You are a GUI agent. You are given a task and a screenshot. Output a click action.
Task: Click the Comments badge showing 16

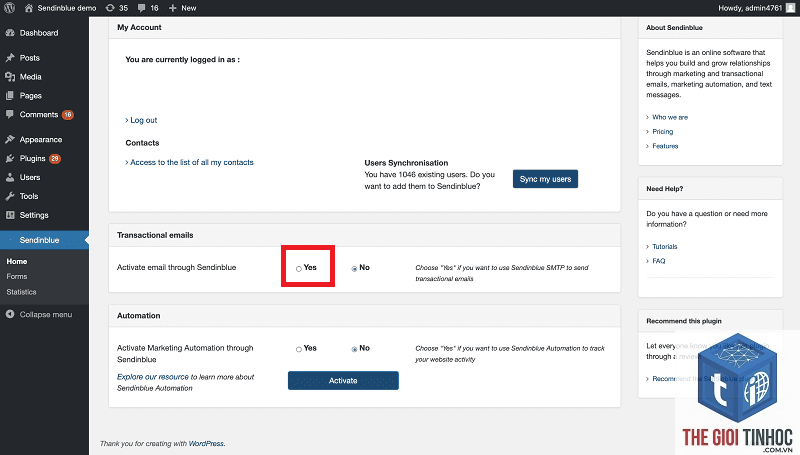tap(68, 115)
